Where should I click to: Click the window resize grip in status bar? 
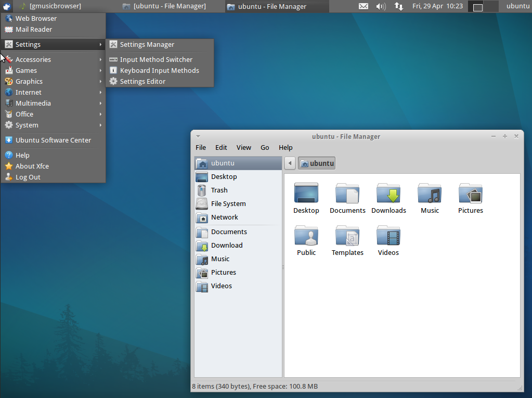(x=520, y=388)
